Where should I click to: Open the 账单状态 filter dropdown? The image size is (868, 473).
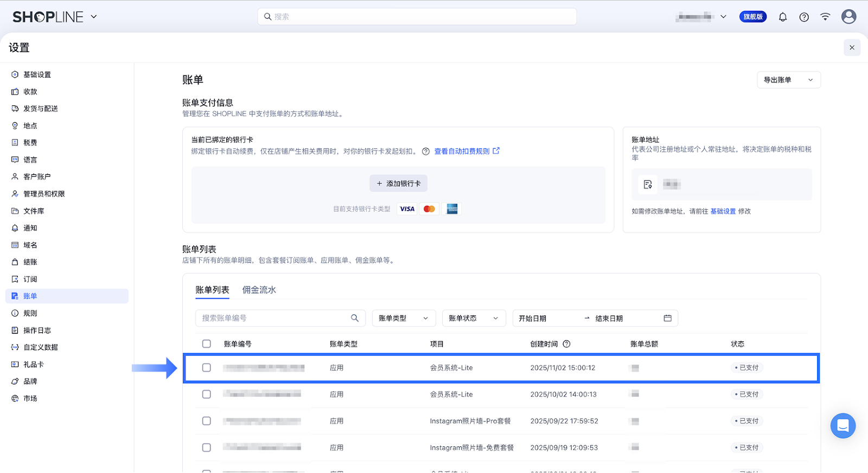(474, 318)
